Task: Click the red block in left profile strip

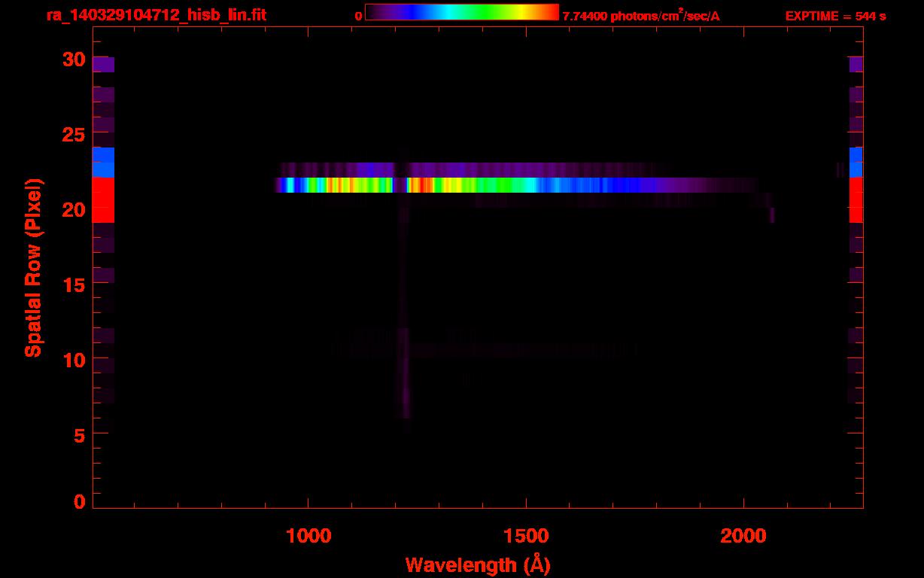Action: [x=103, y=199]
